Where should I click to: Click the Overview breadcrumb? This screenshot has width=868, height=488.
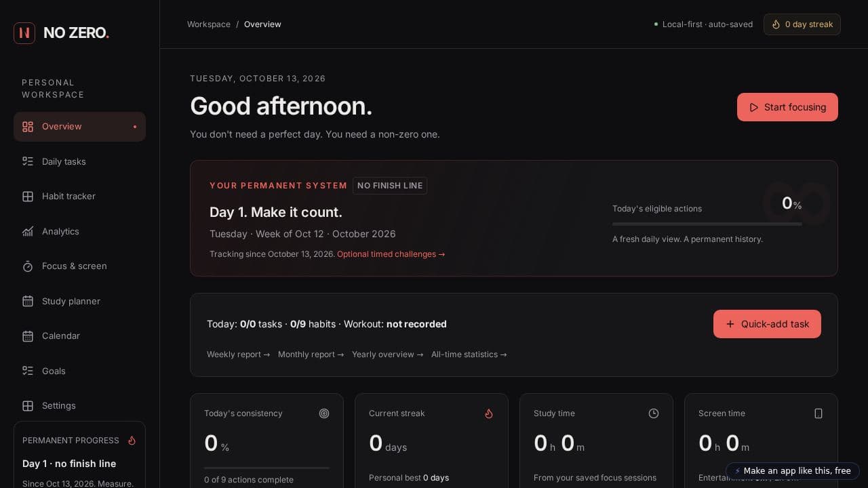click(x=262, y=24)
